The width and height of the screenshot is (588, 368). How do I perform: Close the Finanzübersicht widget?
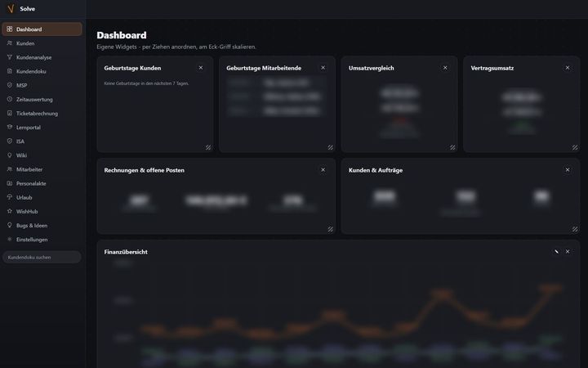point(568,252)
